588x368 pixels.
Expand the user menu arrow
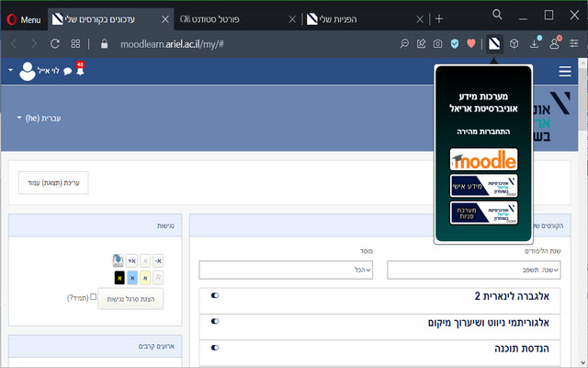[10, 70]
